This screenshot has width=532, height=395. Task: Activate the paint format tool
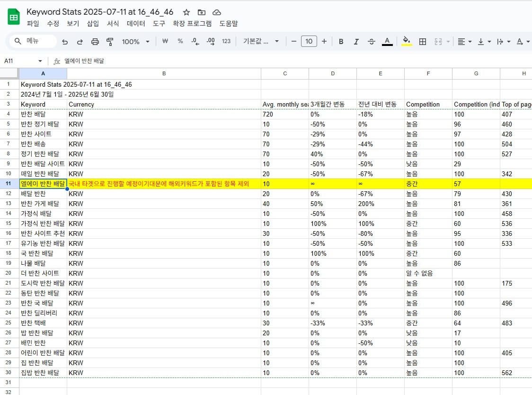point(110,41)
